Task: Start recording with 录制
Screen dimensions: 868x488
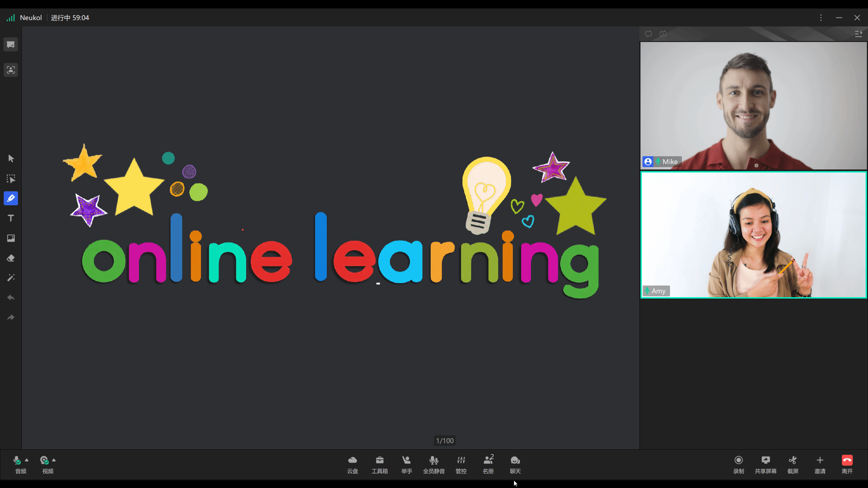Action: pos(738,465)
